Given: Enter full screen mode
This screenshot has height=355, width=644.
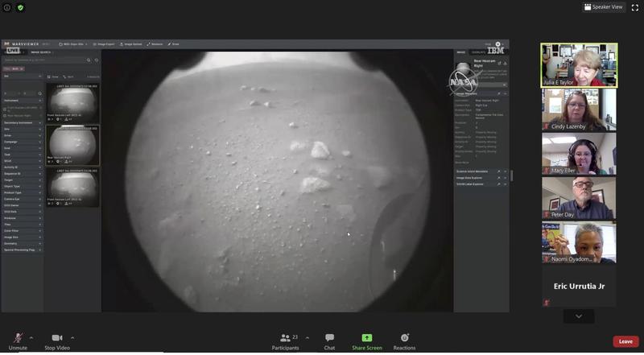Looking at the screenshot, I should [634, 7].
